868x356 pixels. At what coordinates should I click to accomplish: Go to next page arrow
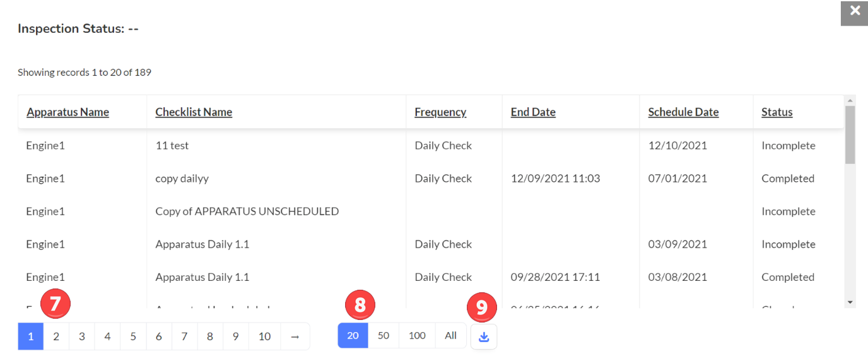295,336
